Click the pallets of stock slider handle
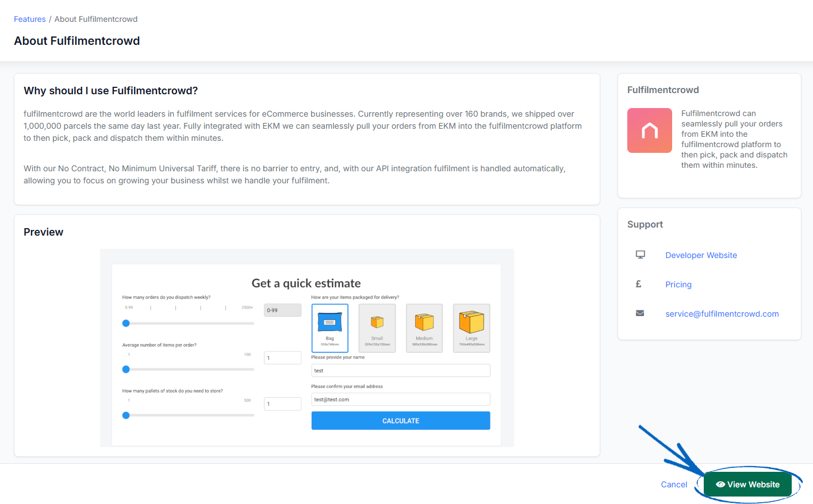 [x=126, y=415]
